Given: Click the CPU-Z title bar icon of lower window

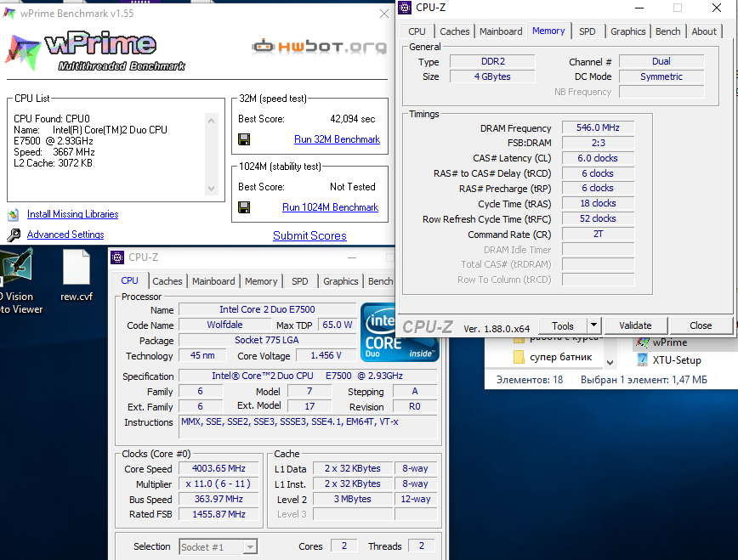Looking at the screenshot, I should click(117, 257).
